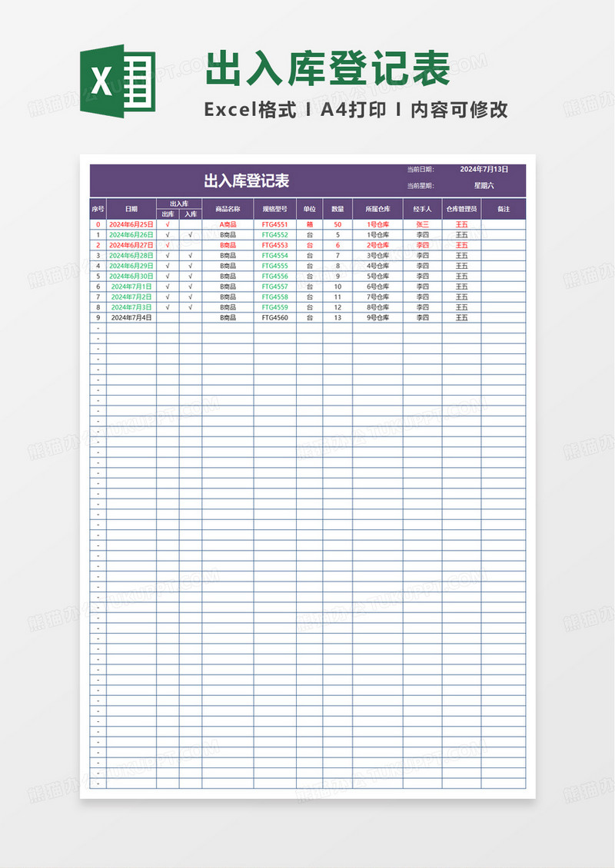Select the 规格型号 column header
This screenshot has width=615, height=868.
coord(274,209)
